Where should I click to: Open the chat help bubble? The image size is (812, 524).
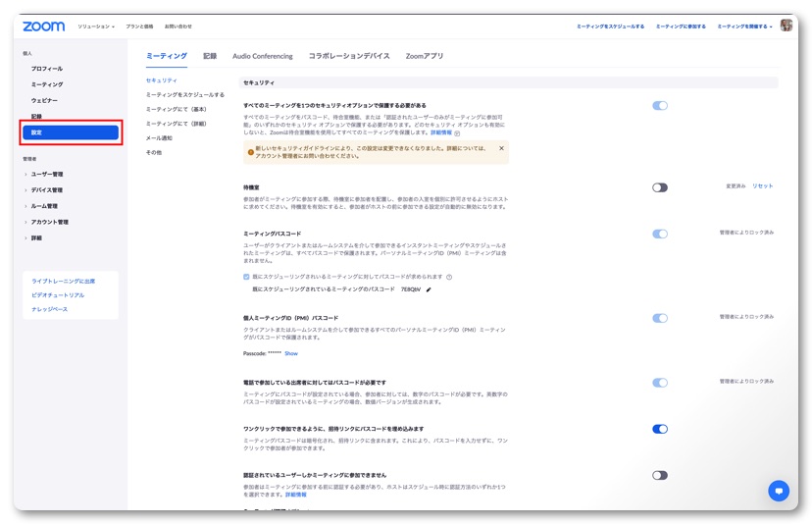779,491
